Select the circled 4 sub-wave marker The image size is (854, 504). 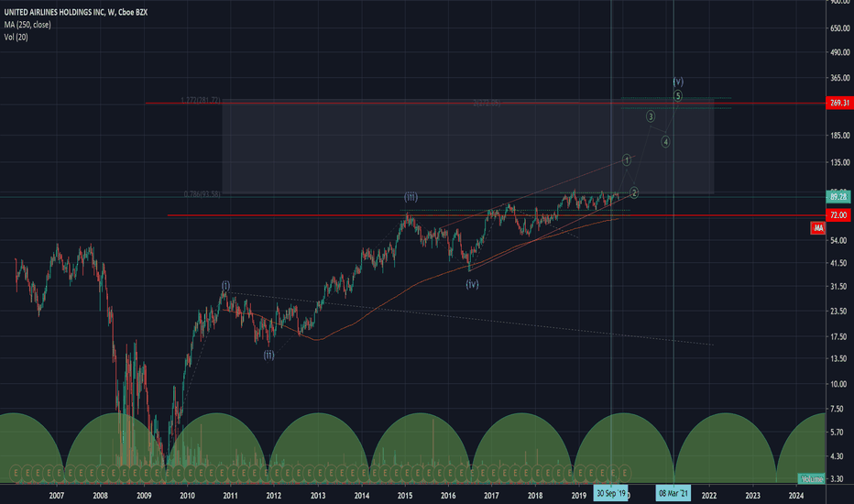point(665,142)
